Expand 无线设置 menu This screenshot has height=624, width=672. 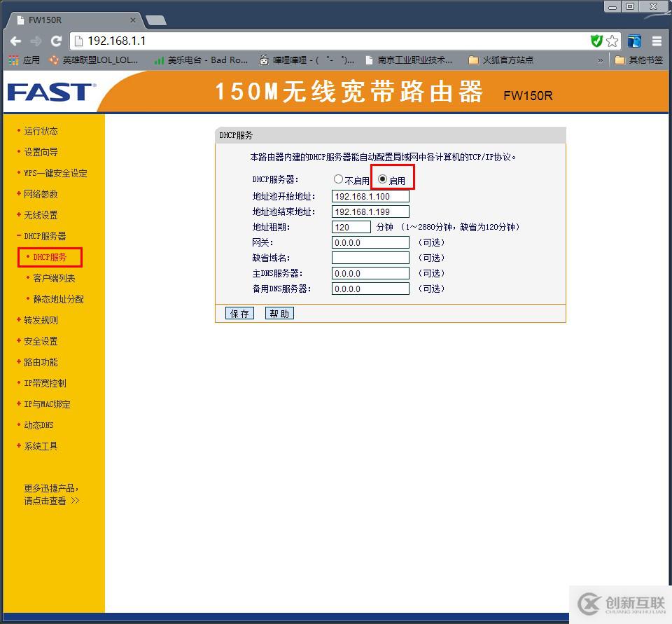tap(41, 215)
